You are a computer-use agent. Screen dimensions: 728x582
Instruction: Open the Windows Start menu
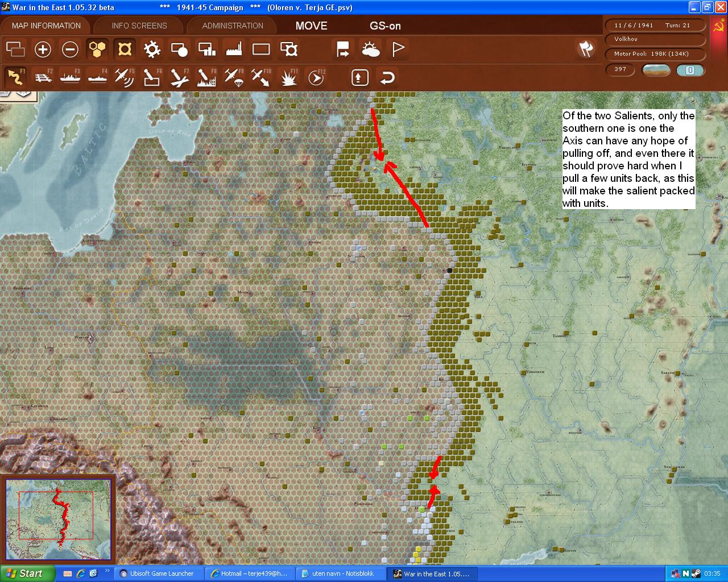(27, 573)
